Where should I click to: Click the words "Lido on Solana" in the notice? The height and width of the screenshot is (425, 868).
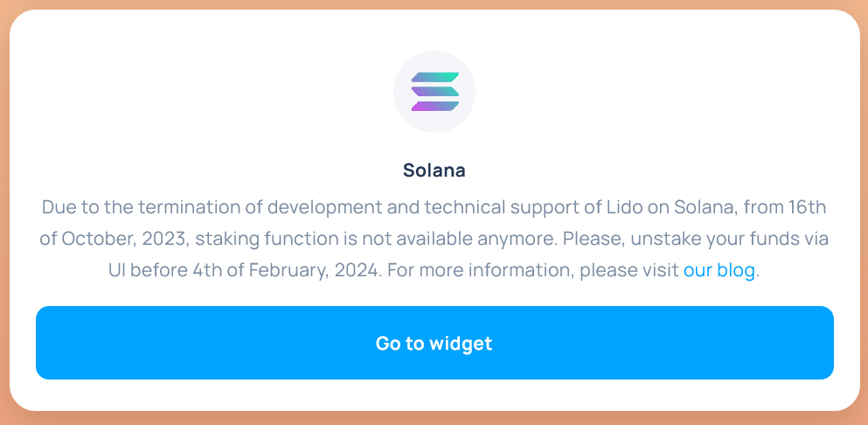tap(657, 209)
